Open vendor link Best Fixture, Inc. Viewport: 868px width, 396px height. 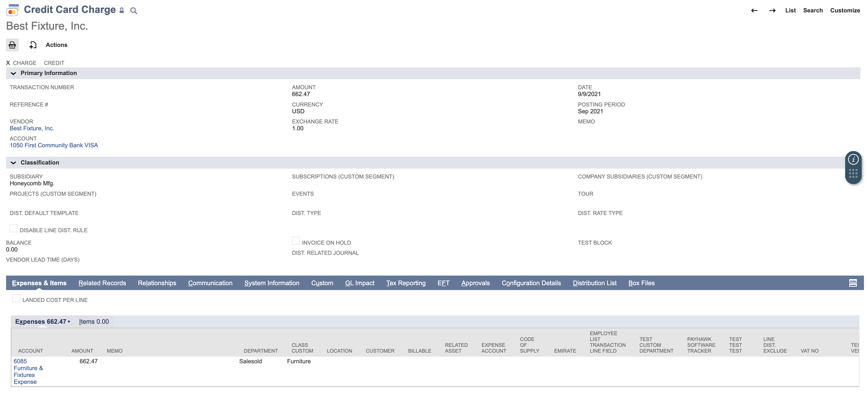[x=32, y=128]
